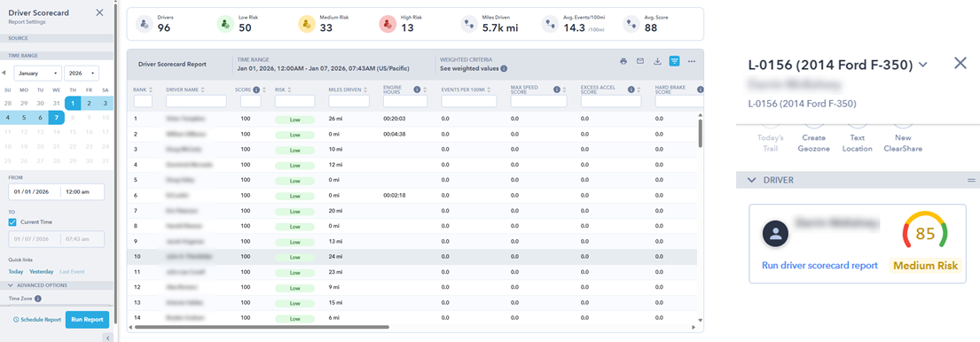Expand the L-0156 vehicle selector chevron

[x=923, y=65]
